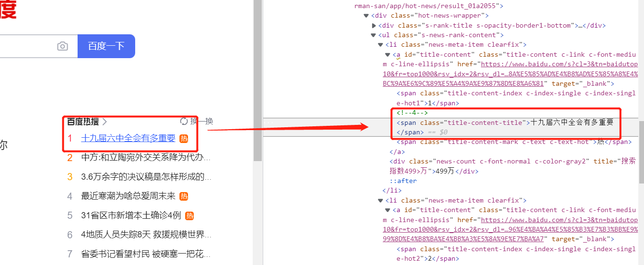Open hot item 31省区市新增本土确诊4例
The width and height of the screenshot is (644, 265).
click(x=131, y=215)
